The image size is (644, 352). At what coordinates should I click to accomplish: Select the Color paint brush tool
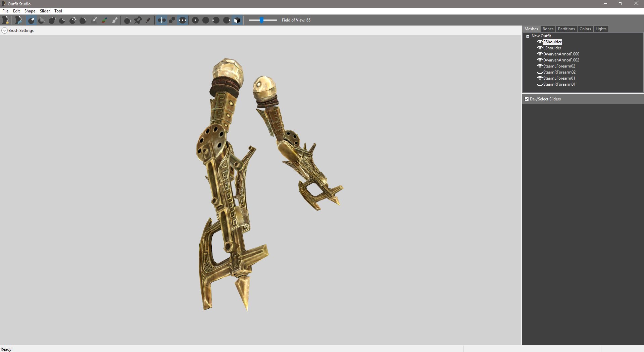104,20
